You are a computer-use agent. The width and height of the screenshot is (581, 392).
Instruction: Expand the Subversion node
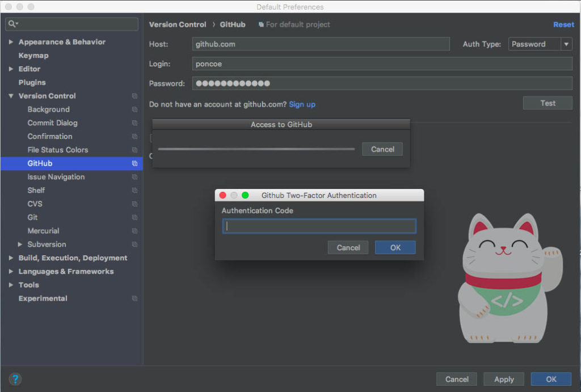point(20,245)
